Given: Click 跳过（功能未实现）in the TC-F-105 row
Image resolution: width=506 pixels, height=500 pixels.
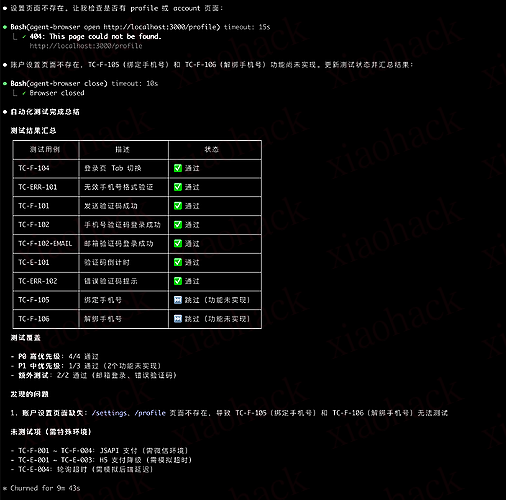Looking at the screenshot, I should [x=217, y=300].
